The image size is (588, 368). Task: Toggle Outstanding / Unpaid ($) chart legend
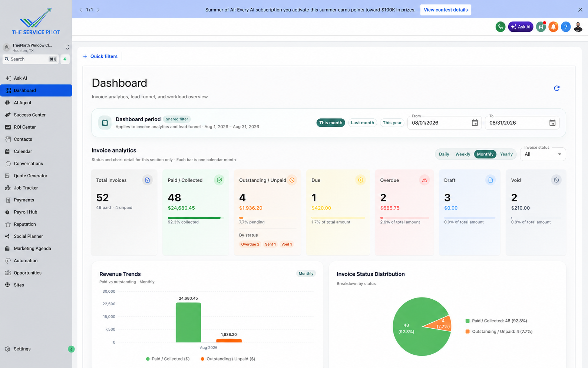(x=228, y=359)
